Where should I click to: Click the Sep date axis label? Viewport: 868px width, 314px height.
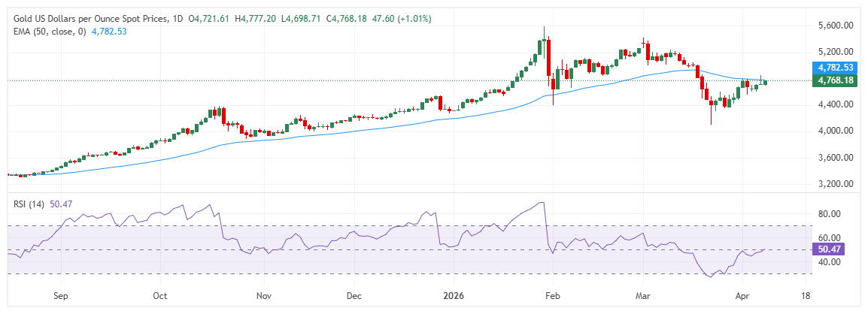pos(61,296)
